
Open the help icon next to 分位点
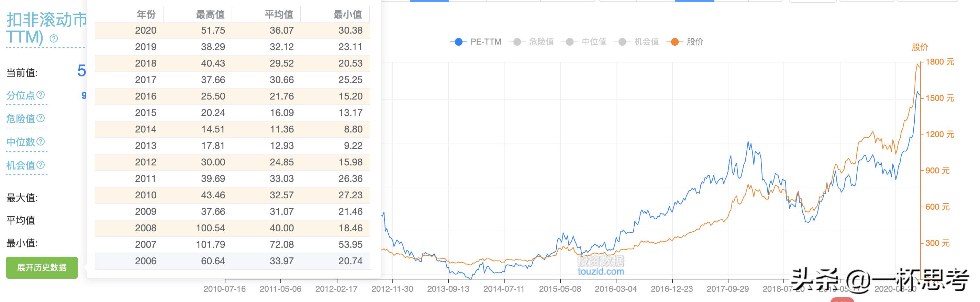point(40,95)
